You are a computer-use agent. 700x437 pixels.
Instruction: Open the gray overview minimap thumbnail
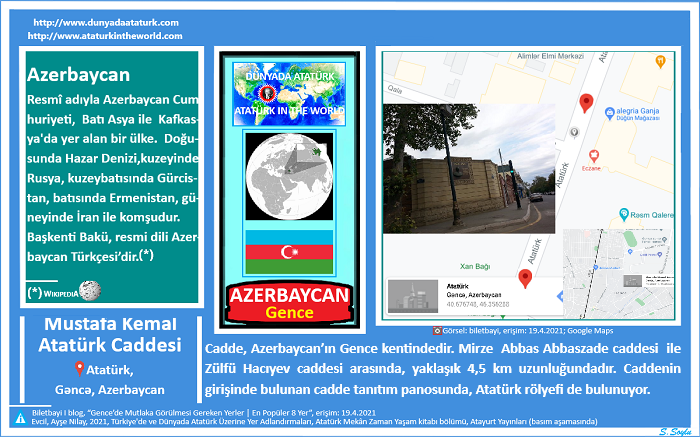click(x=618, y=273)
